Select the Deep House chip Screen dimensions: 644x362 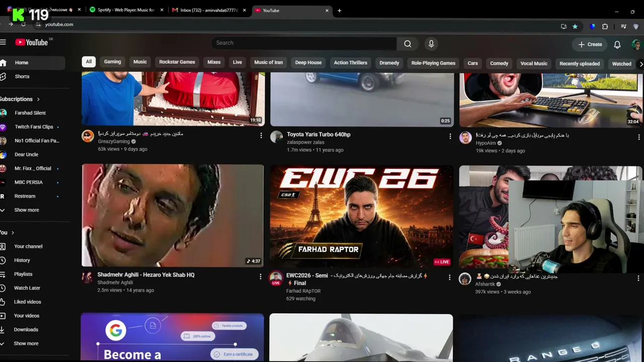pos(308,63)
